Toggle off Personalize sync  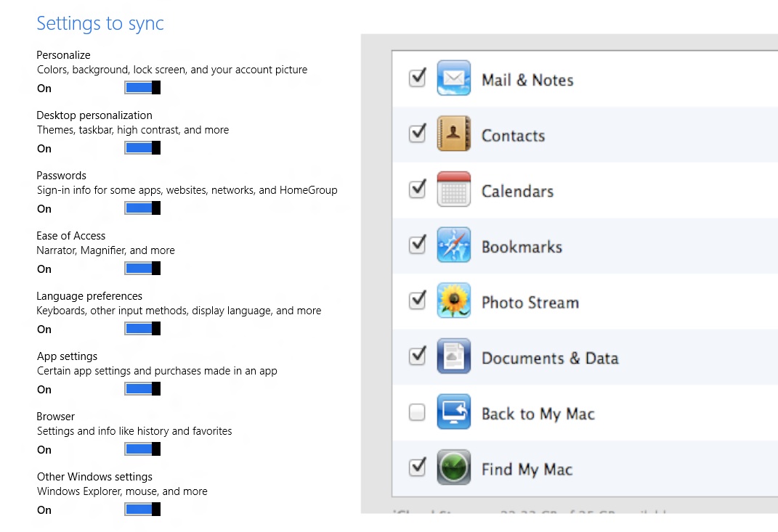(142, 87)
